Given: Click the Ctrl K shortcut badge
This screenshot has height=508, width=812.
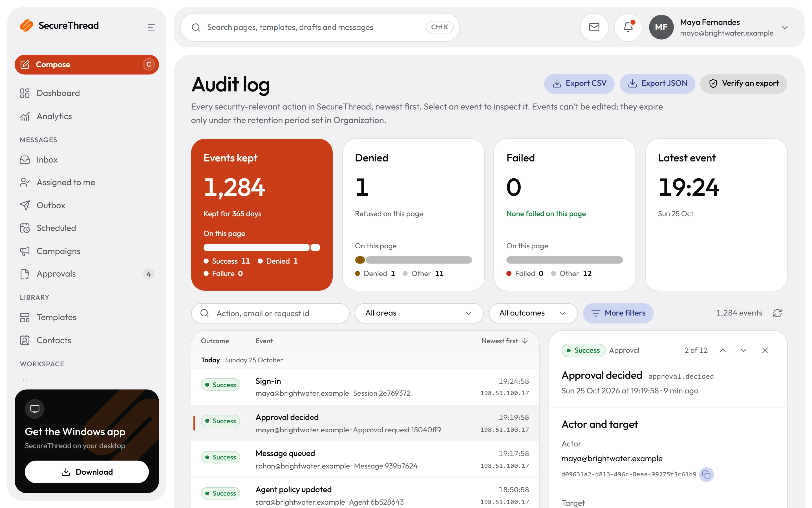Looking at the screenshot, I should point(440,27).
